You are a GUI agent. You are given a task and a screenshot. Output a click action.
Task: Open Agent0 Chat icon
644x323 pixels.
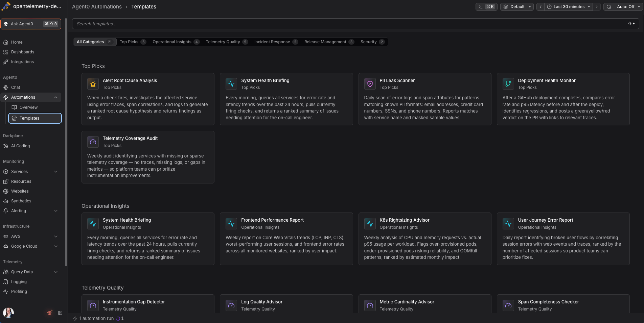pos(6,88)
